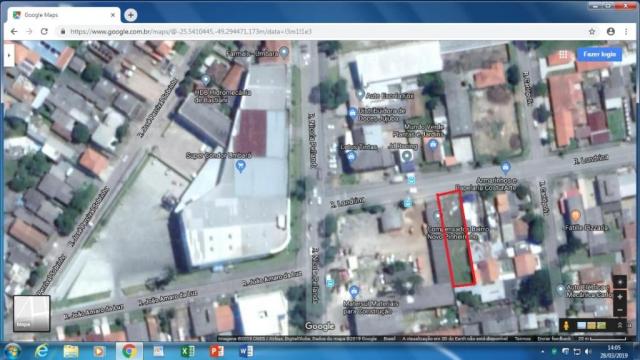
Task: Click bus stop icon on R. Londrina
Action: (x=407, y=203)
